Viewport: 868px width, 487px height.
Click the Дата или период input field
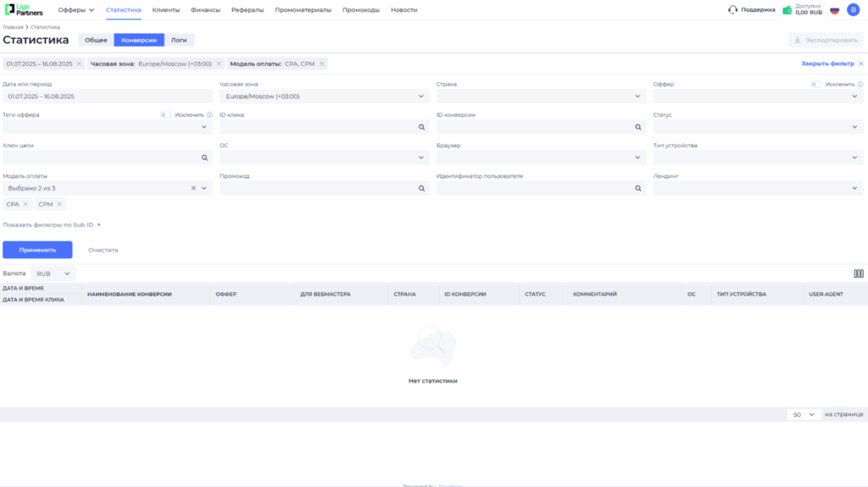click(x=108, y=97)
